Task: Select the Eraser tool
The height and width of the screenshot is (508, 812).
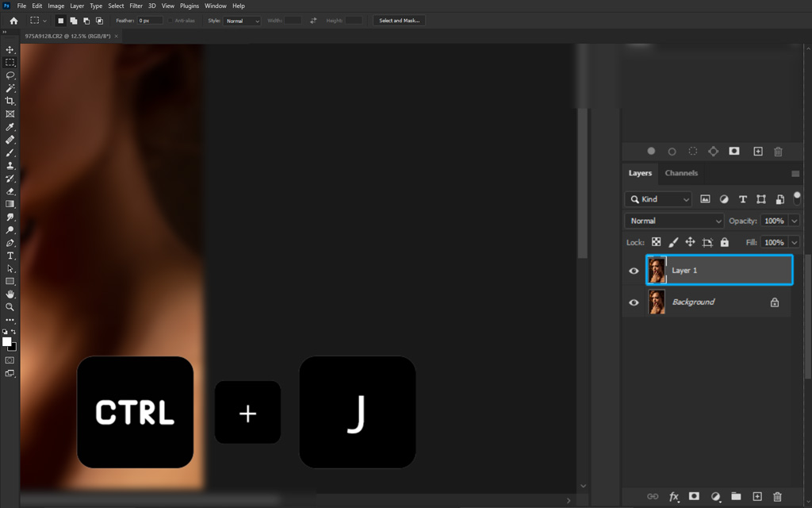Action: tap(10, 191)
